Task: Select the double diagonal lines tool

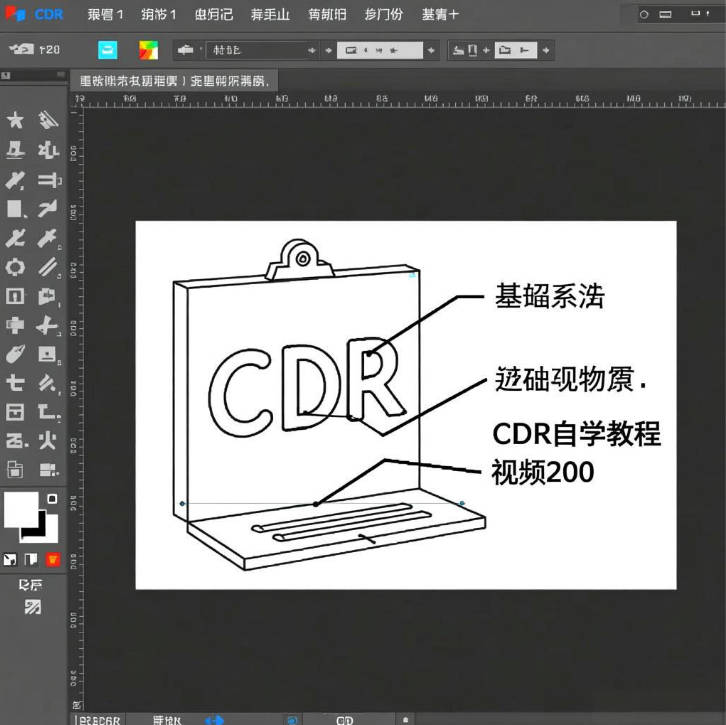Action: (48, 267)
